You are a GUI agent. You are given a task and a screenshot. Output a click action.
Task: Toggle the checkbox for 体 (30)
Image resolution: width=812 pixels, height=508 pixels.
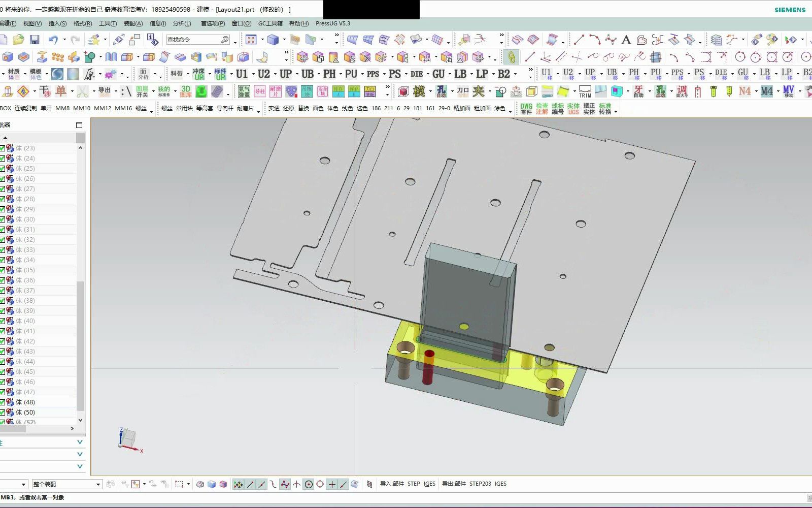(x=3, y=219)
